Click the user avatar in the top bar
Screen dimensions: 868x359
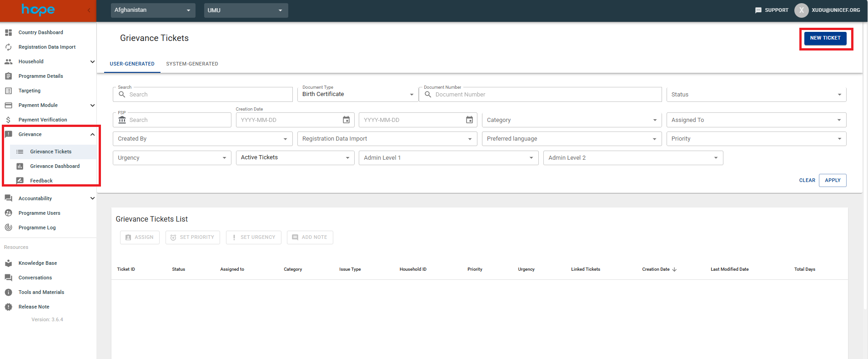(x=801, y=10)
